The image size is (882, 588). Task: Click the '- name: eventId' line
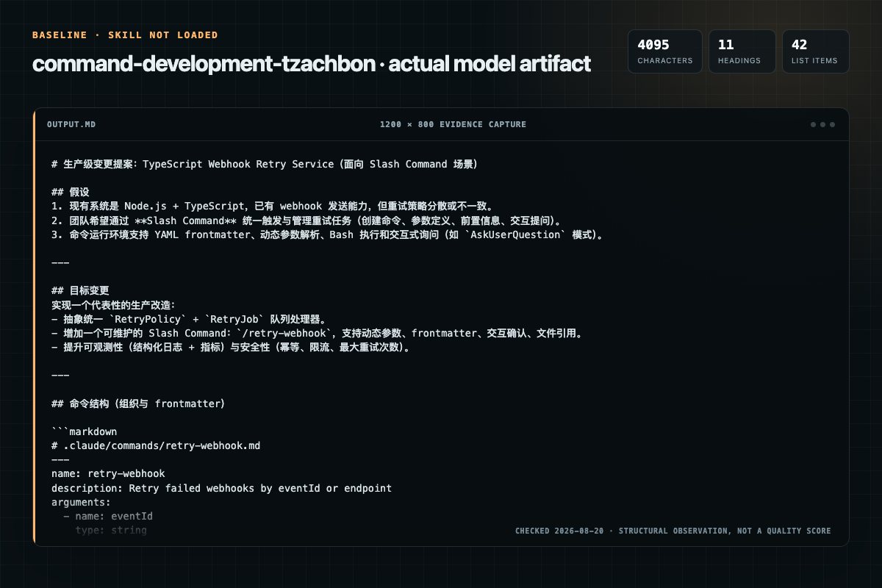click(108, 516)
